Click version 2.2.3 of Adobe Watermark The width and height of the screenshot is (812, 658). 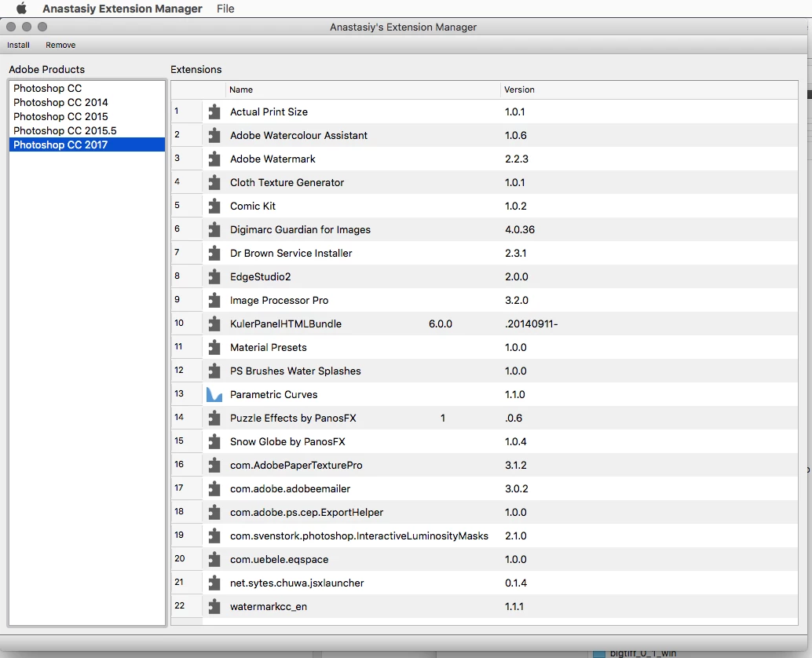[517, 159]
